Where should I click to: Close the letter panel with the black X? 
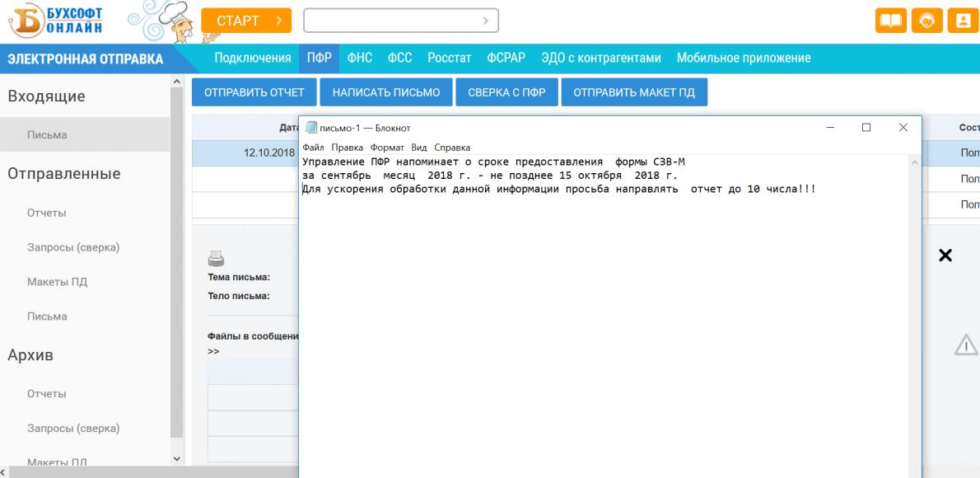[945, 255]
